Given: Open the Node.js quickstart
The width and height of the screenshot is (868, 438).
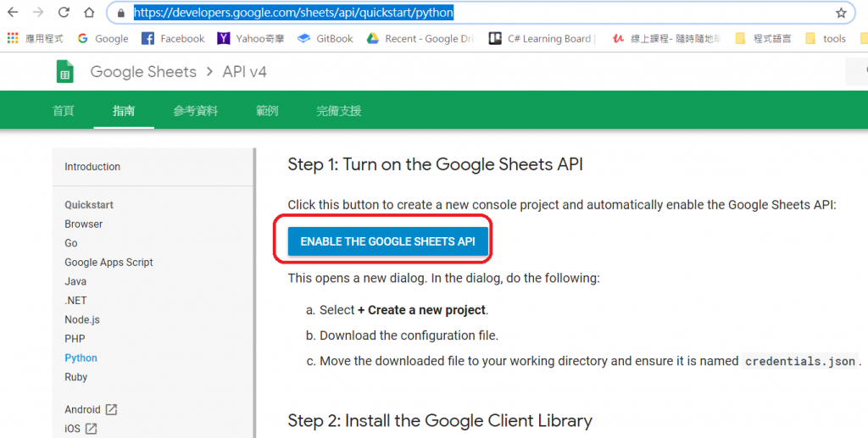Looking at the screenshot, I should coord(82,319).
